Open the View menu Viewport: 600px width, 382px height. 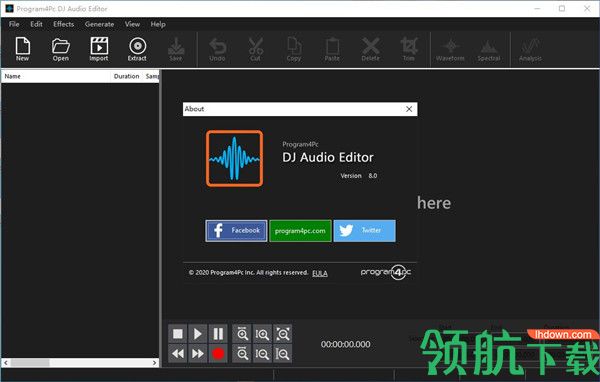[x=132, y=24]
